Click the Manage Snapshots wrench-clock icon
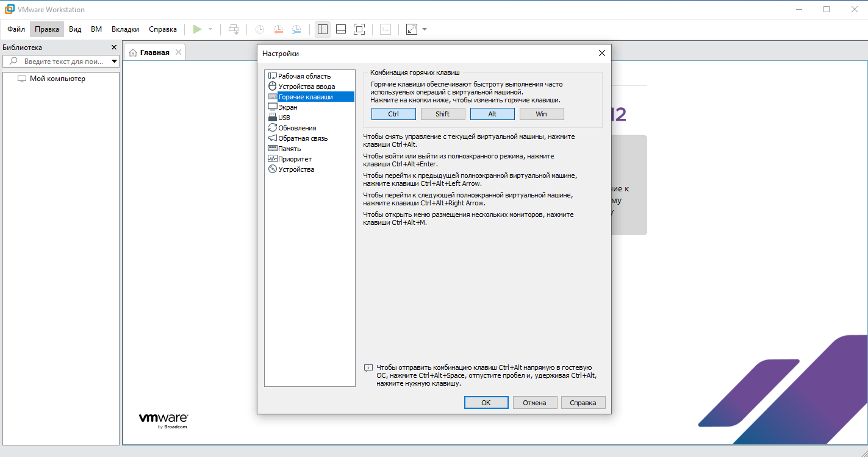868x457 pixels. pos(296,29)
